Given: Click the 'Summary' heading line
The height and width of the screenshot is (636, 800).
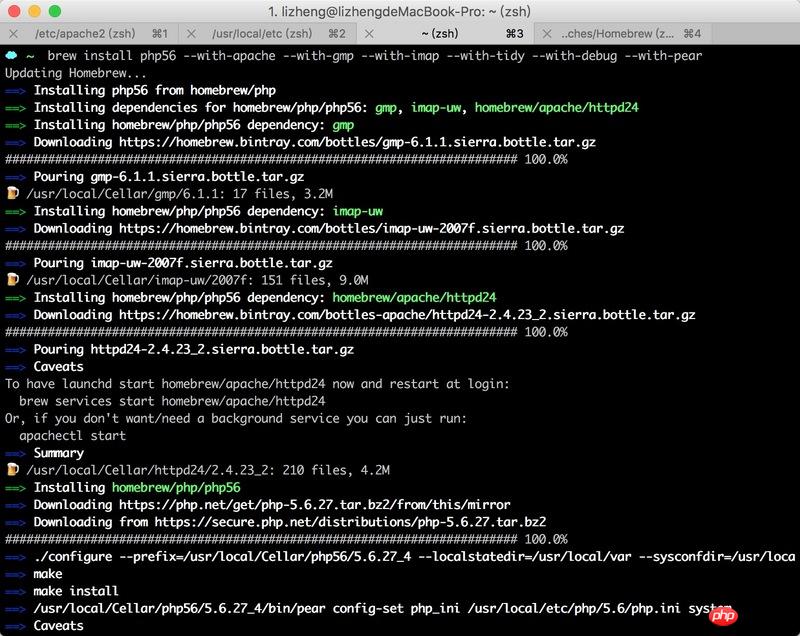Looking at the screenshot, I should tap(59, 453).
